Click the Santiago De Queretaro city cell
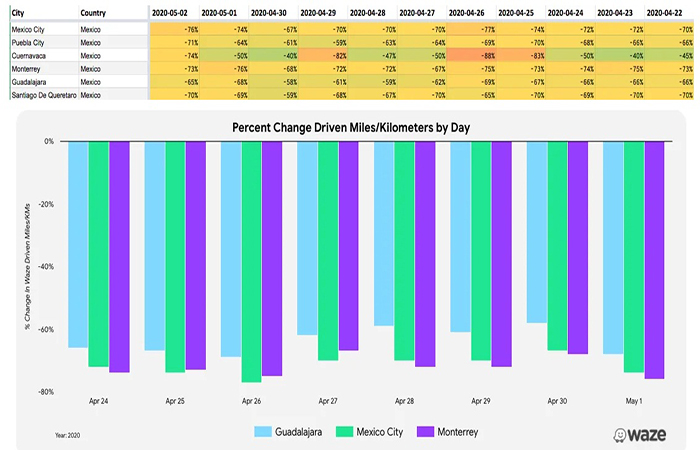Image resolution: width=700 pixels, height=450 pixels. click(x=38, y=94)
